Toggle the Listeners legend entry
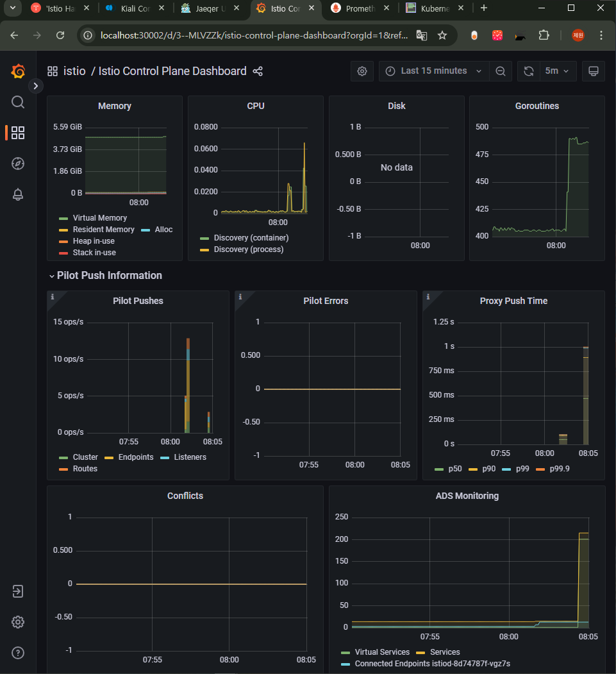The image size is (616, 674). (190, 457)
